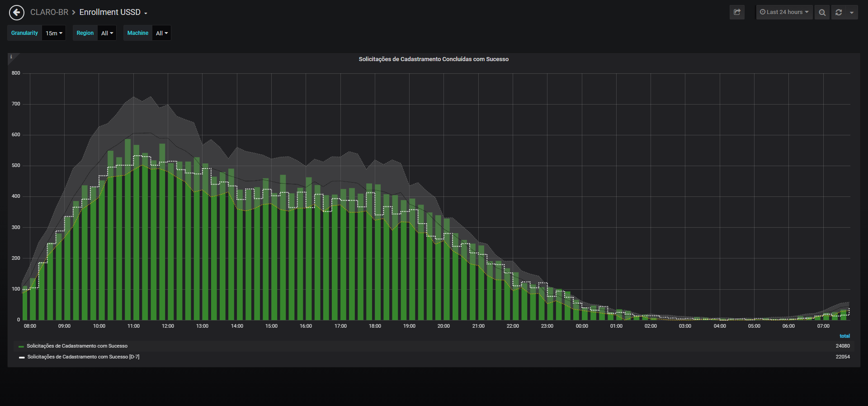Click the 500 y-axis label
868x406 pixels.
point(16,166)
